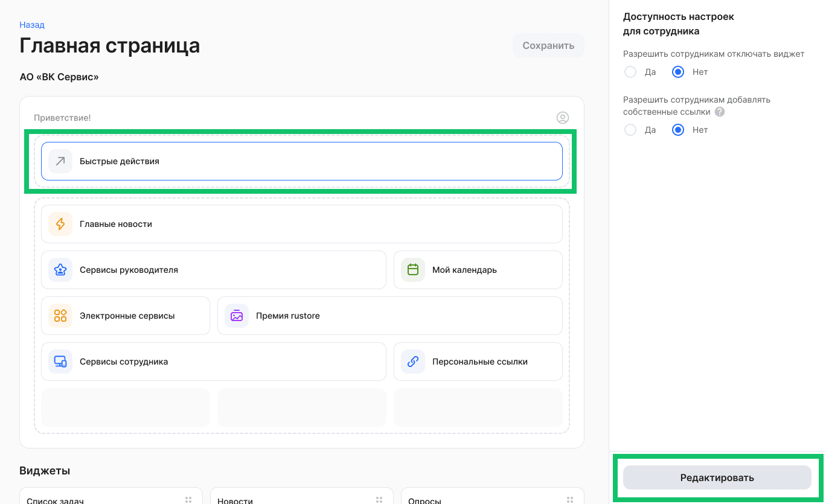Click the star icon of Сервисы руководителя

point(59,269)
